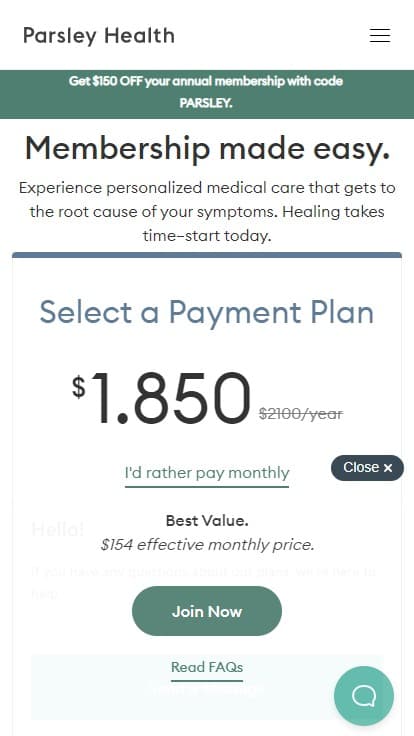414x736 pixels.
Task: Dismiss the chat popup with Close ×
Action: click(367, 468)
